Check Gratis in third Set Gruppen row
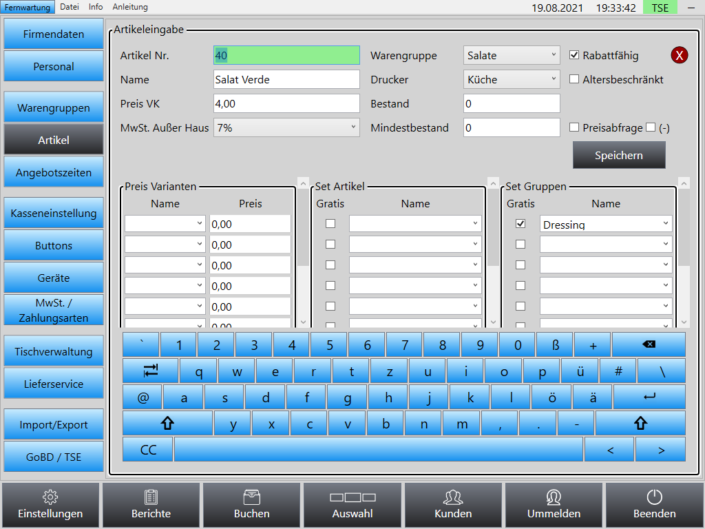 coord(520,265)
